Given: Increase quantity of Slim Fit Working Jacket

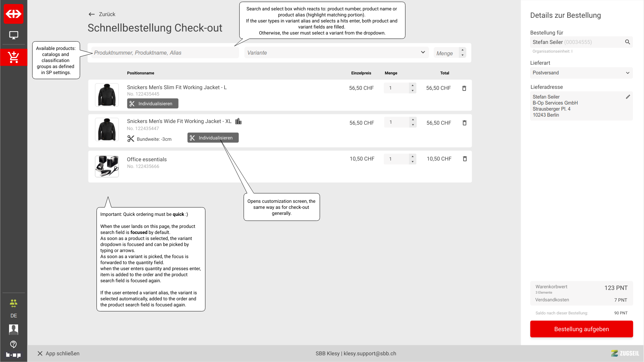Looking at the screenshot, I should [412, 85].
